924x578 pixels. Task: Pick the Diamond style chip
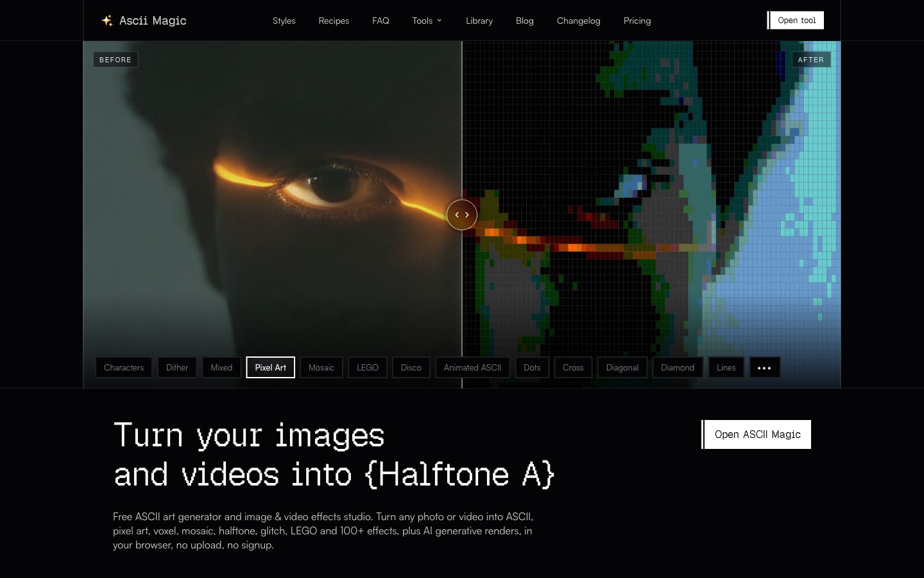click(x=678, y=367)
